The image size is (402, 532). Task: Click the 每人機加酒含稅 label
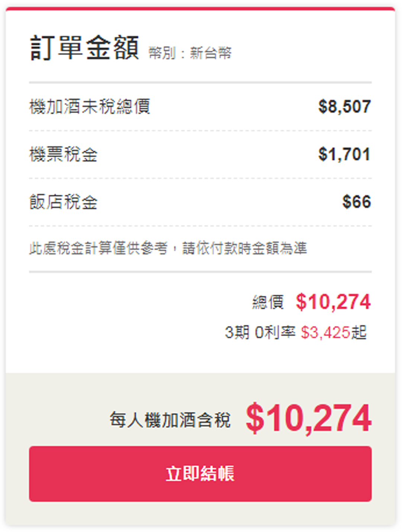pyautogui.click(x=170, y=420)
